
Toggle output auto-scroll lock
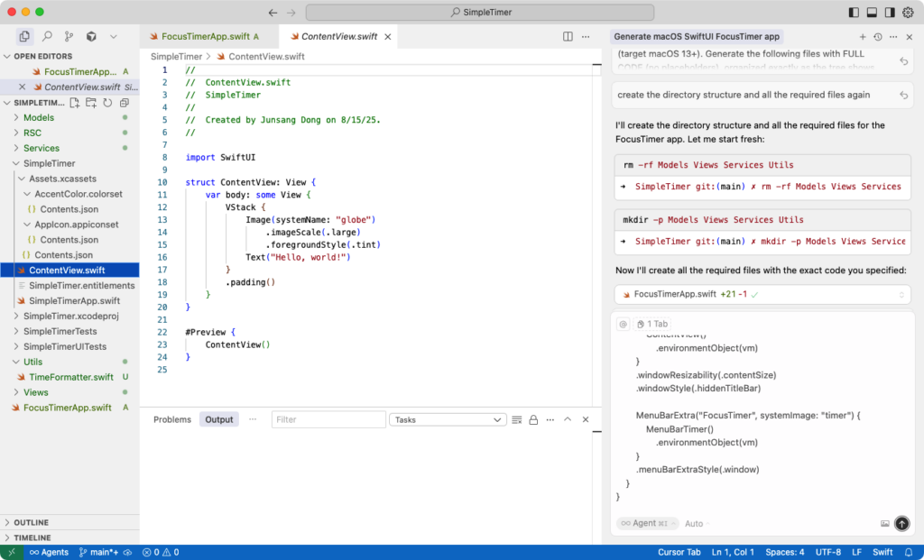point(533,420)
